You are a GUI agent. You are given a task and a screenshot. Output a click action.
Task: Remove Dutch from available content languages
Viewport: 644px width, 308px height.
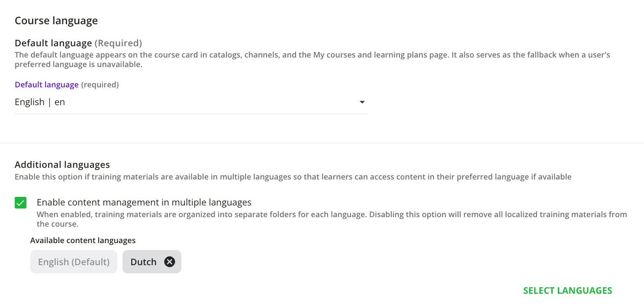point(170,261)
